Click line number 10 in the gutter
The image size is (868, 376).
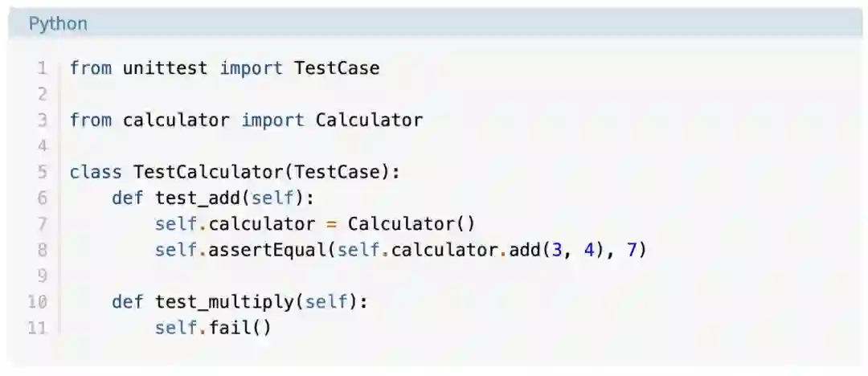(x=37, y=302)
